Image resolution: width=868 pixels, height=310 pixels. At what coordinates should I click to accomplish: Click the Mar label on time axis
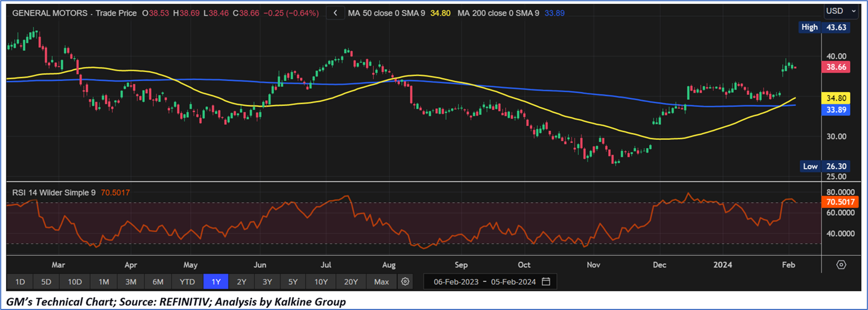tap(58, 265)
